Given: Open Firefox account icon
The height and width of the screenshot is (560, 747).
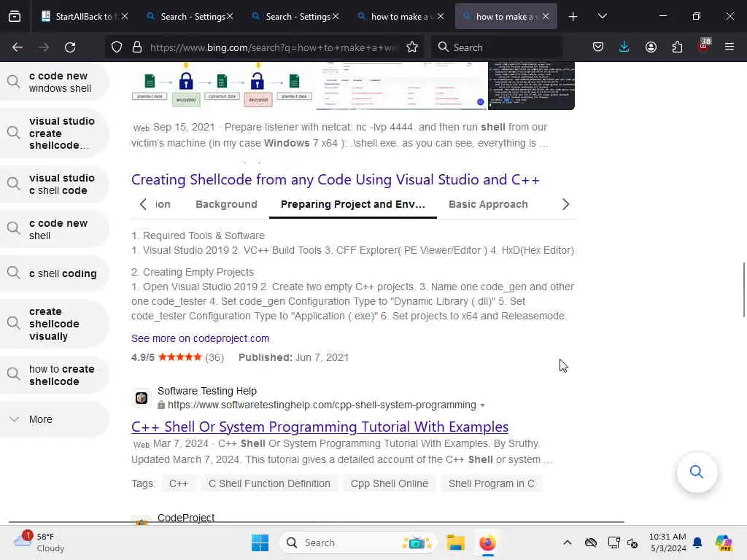Looking at the screenshot, I should [x=651, y=47].
